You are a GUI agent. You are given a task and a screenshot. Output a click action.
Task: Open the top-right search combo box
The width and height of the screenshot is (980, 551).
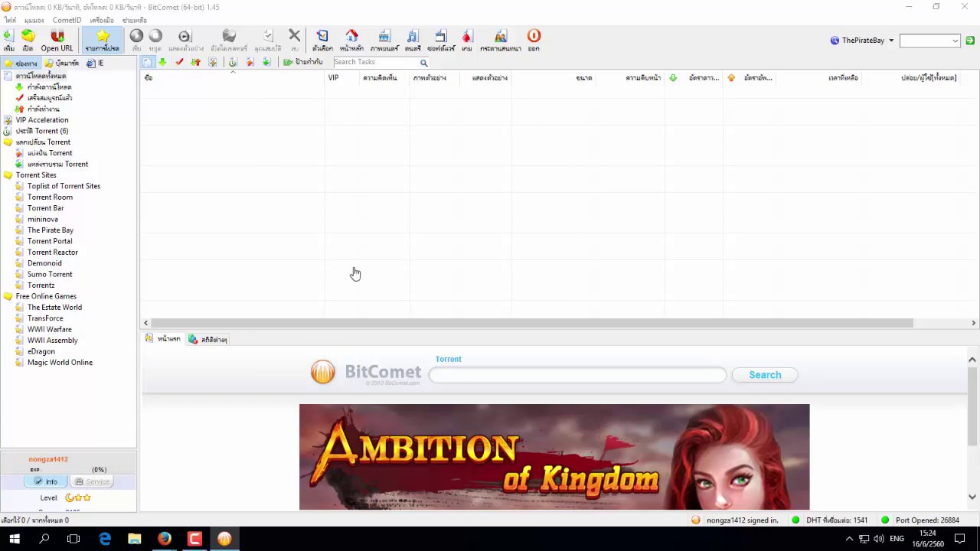(929, 41)
